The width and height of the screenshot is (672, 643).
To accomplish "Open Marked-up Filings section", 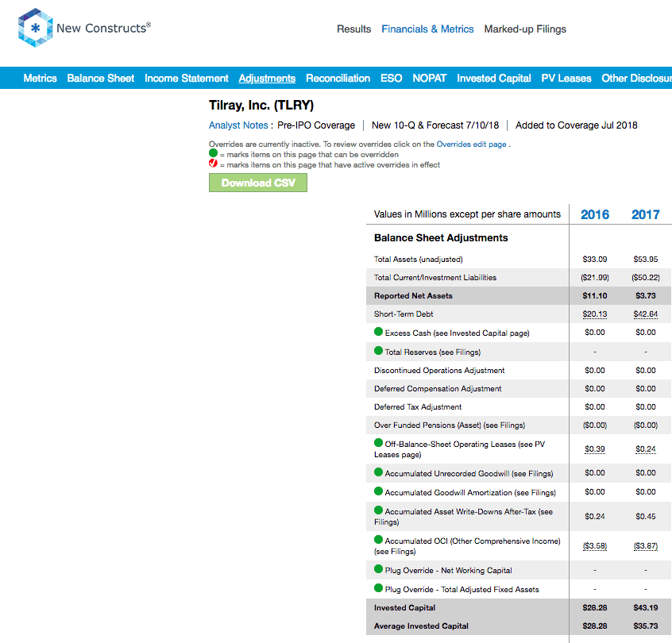I will click(x=525, y=29).
